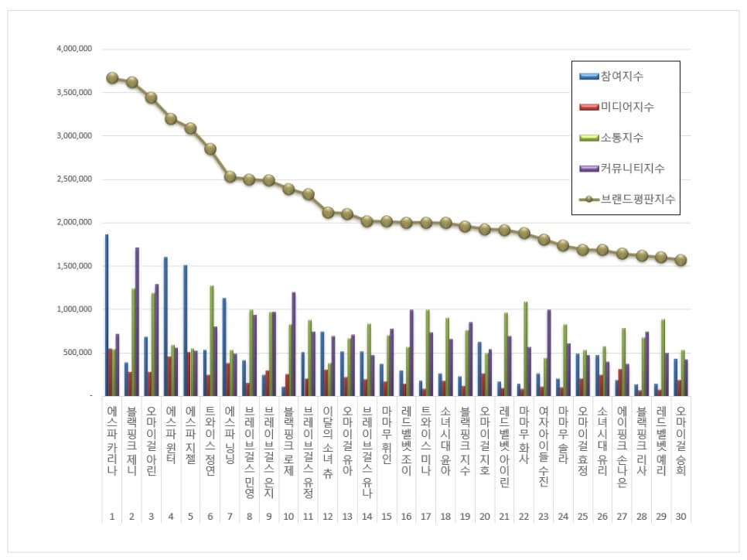
Task: Click the blue bar for 에스파 윈터
Action: pos(165,326)
